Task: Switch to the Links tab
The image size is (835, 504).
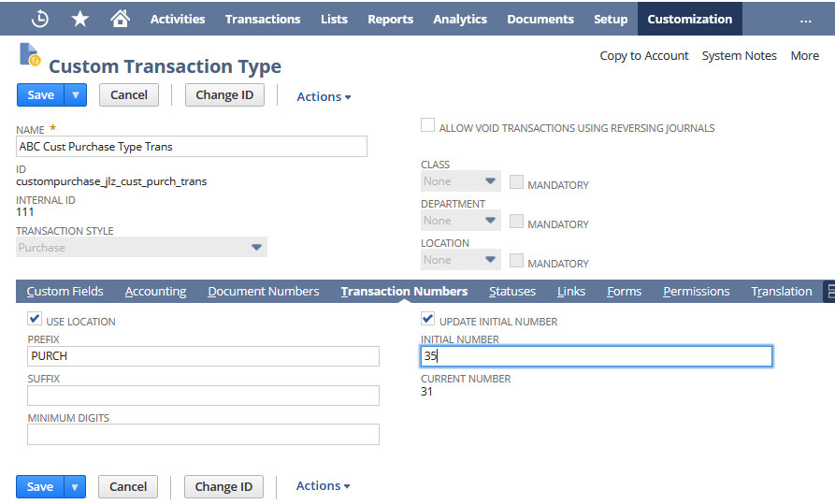Action: coord(571,292)
